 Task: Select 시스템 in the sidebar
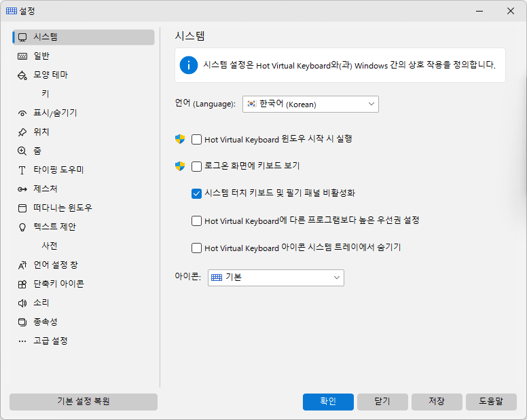point(84,37)
